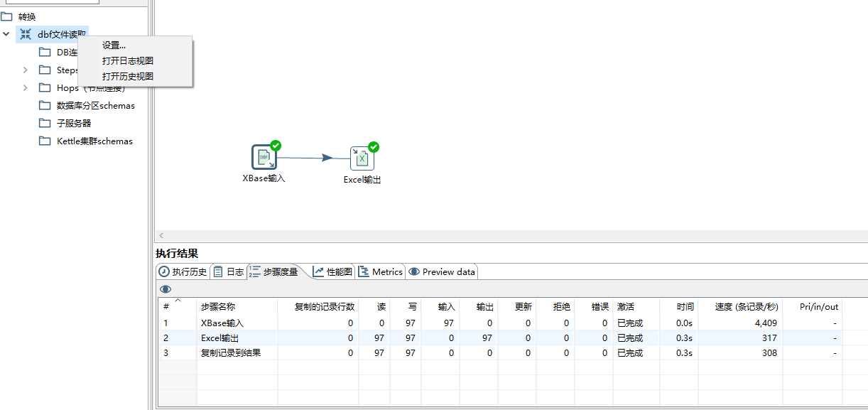Click the folder icon next to 转换
Viewport: 868px width, 410px height.
[x=6, y=16]
